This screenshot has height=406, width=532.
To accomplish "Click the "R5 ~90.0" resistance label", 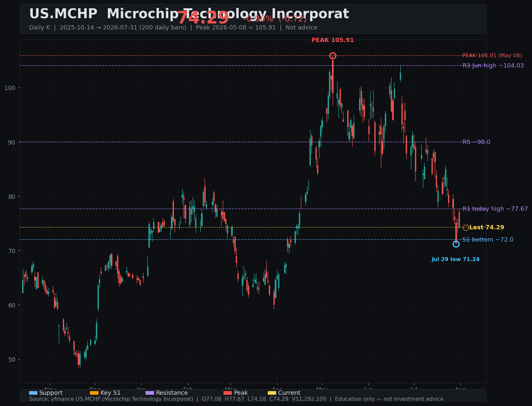I will [476, 142].
